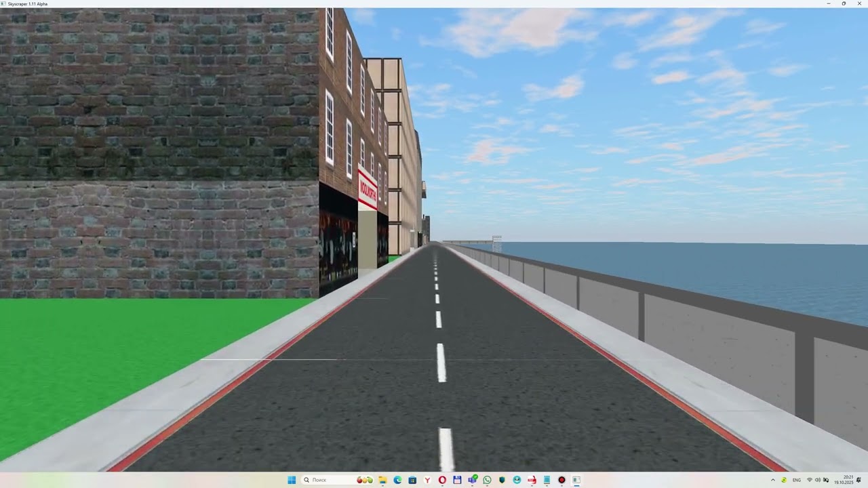
Task: Close the Skyscraper 1.11 Alpha window
Action: pyautogui.click(x=859, y=3)
